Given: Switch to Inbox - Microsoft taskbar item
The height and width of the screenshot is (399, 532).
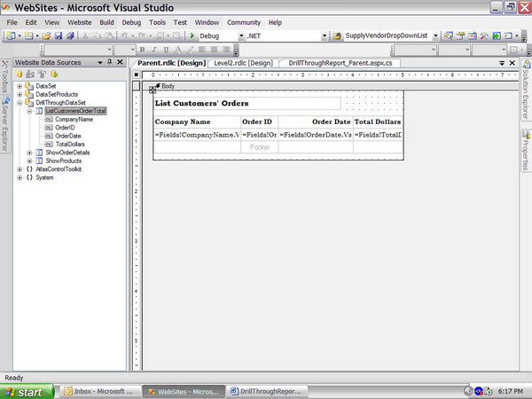Looking at the screenshot, I should click(100, 392).
